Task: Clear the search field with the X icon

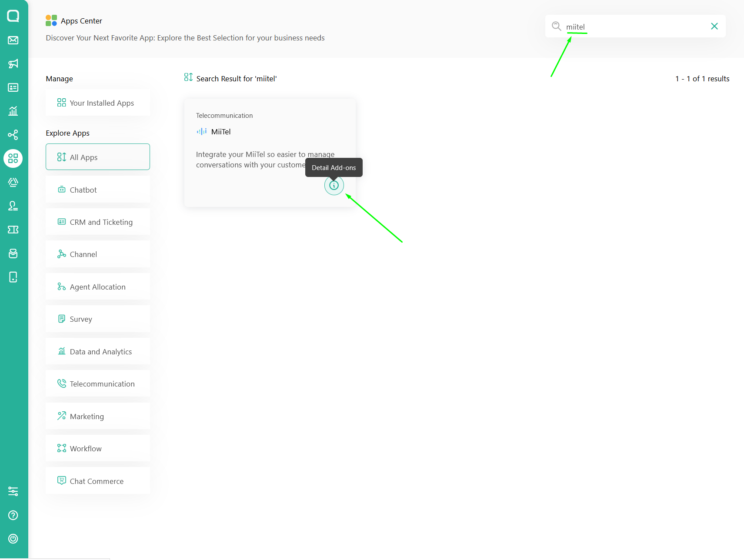Action: (x=714, y=27)
